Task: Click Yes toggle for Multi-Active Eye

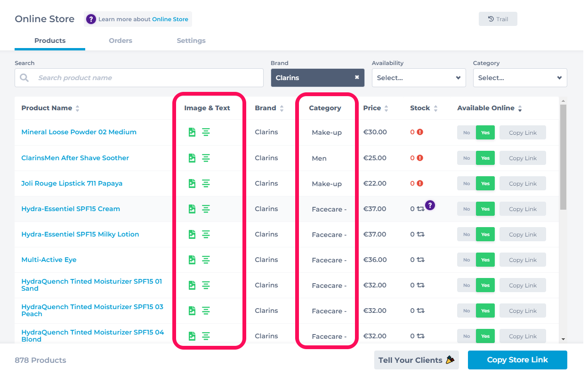Action: click(485, 260)
